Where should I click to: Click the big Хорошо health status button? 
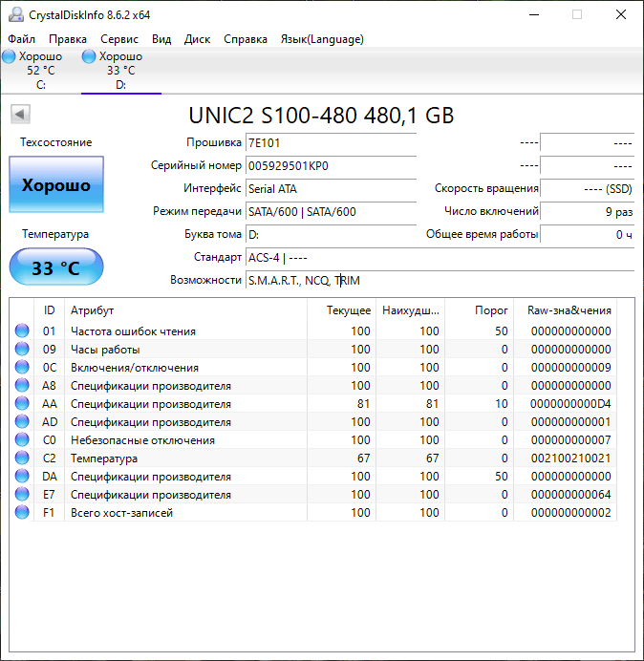pyautogui.click(x=56, y=184)
